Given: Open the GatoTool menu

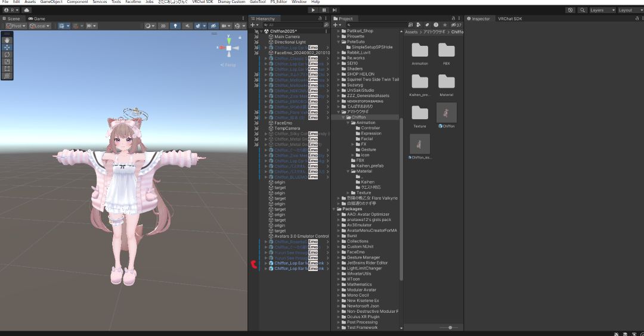Looking at the screenshot, I should (258, 2).
